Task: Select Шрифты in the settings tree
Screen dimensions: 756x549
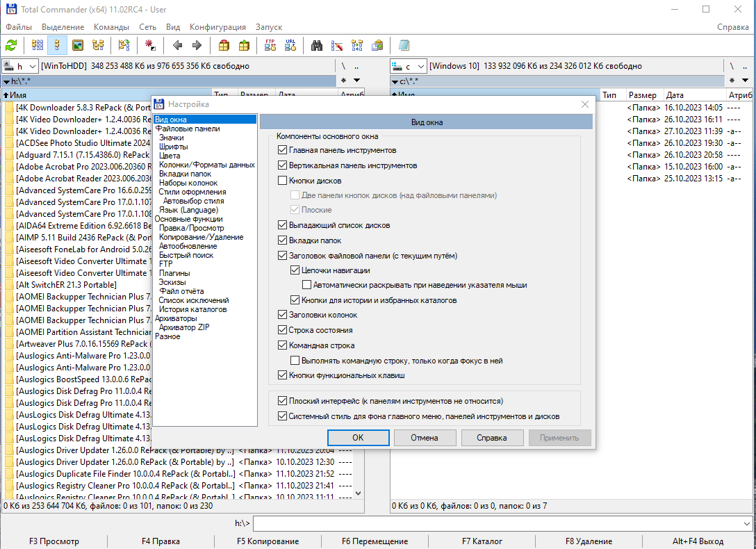Action: [x=174, y=147]
